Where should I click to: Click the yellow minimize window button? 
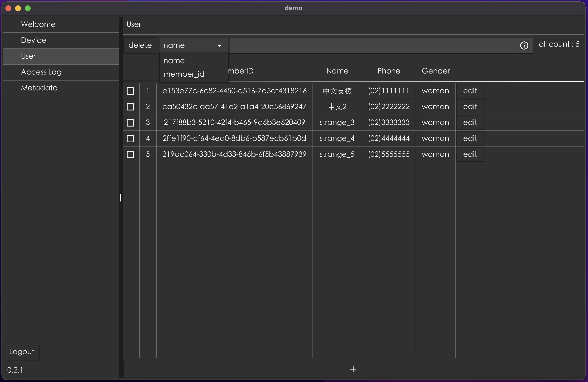pos(18,9)
